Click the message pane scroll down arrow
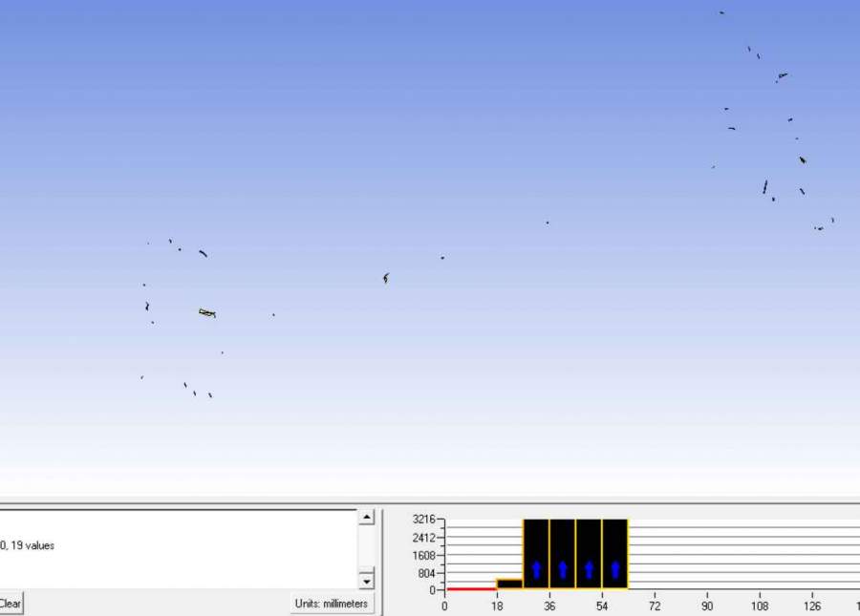 coord(366,580)
